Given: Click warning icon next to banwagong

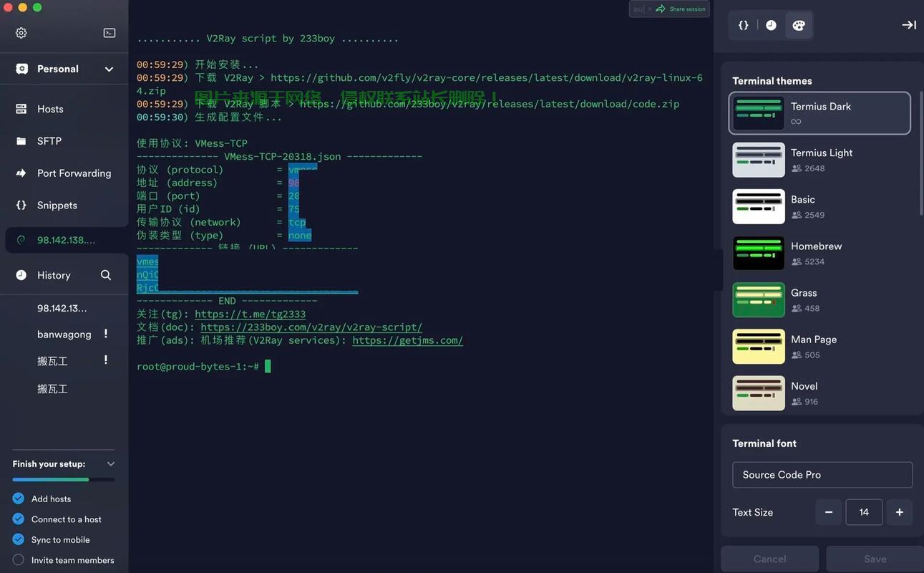Looking at the screenshot, I should [106, 334].
